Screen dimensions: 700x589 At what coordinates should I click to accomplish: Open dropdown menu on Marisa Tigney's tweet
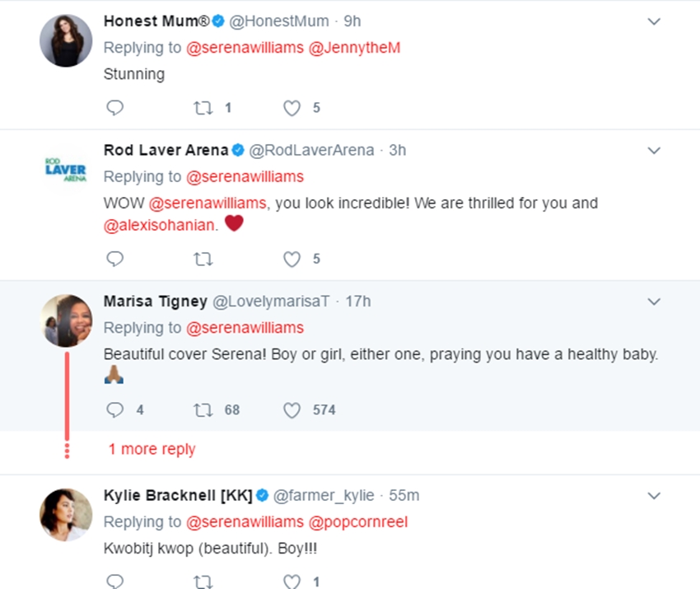point(654,302)
